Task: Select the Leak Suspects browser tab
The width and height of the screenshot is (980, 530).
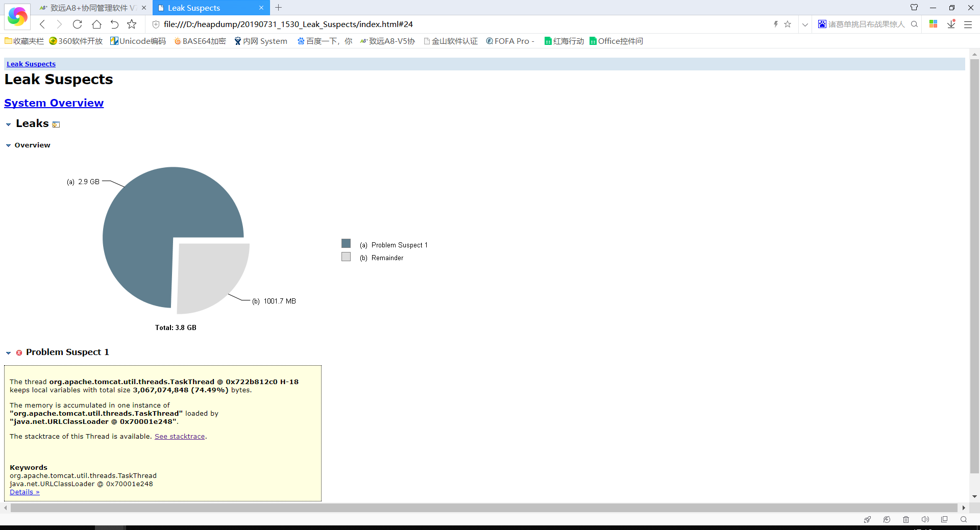Action: 210,8
